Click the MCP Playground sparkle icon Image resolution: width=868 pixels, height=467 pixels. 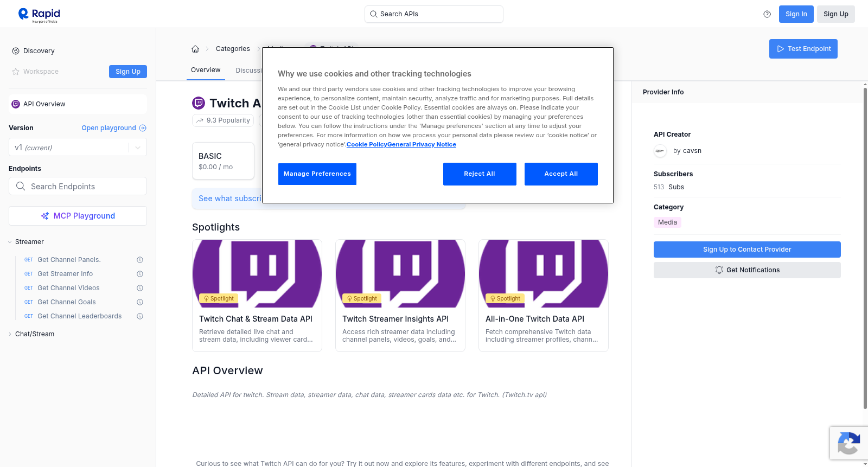(45, 216)
